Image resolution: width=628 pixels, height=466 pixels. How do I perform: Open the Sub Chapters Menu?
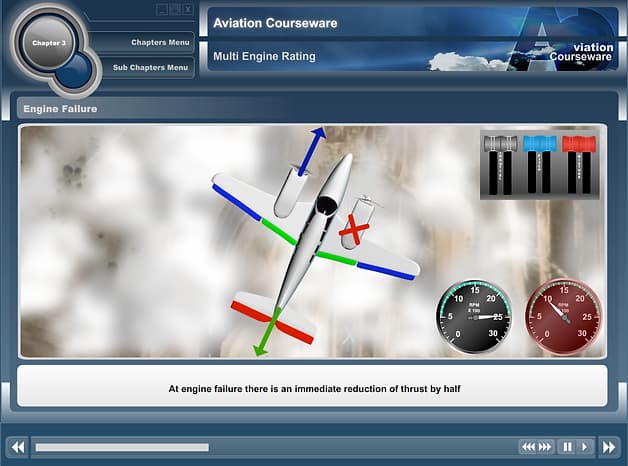(x=150, y=68)
